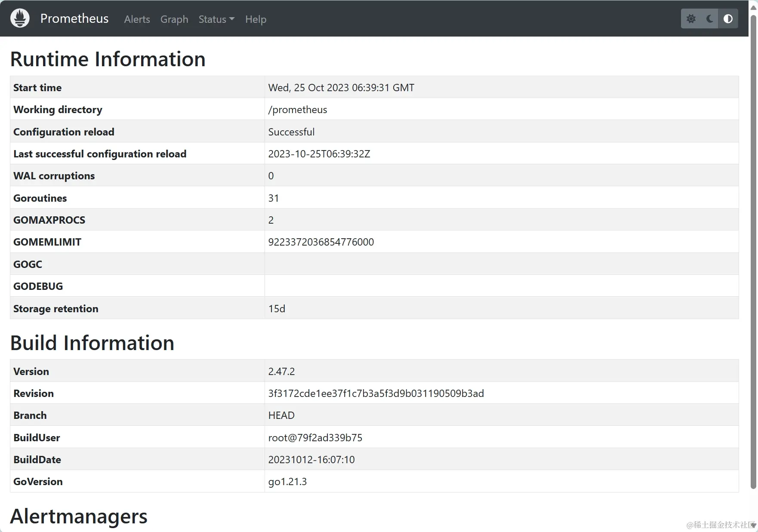Click the 'Goroutines' row label
Viewport: 758px width, 532px height.
[x=40, y=198]
